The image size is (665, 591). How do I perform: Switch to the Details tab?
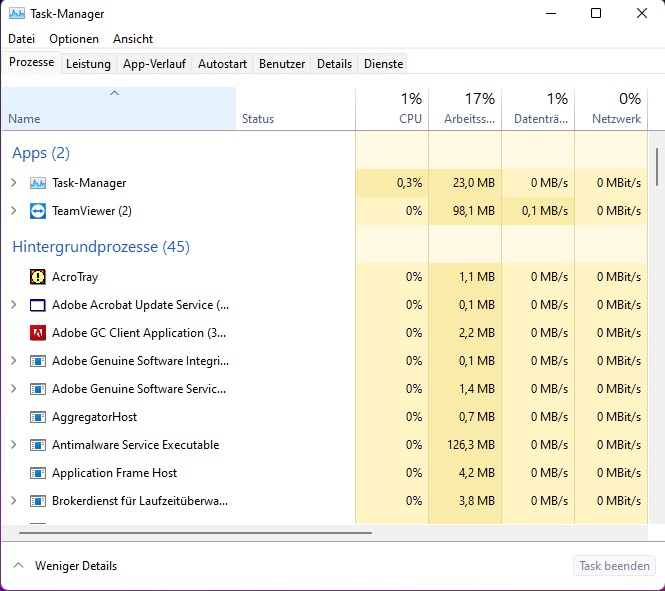pyautogui.click(x=334, y=64)
